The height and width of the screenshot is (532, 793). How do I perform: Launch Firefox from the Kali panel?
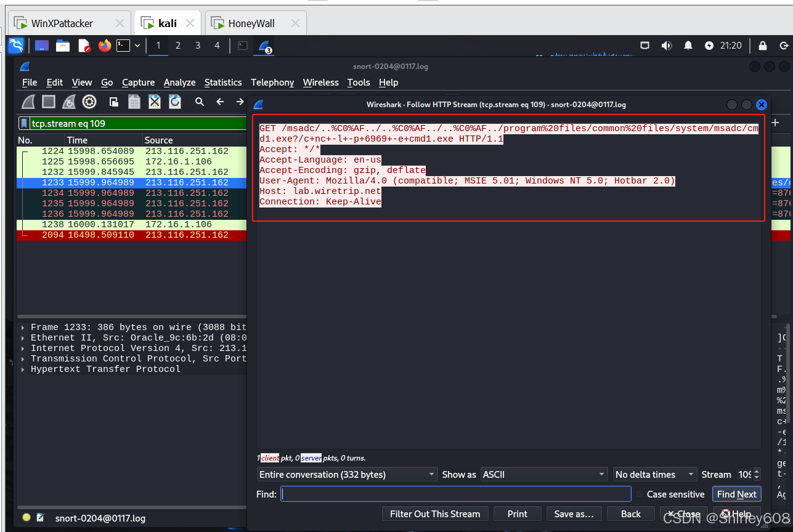coord(105,45)
